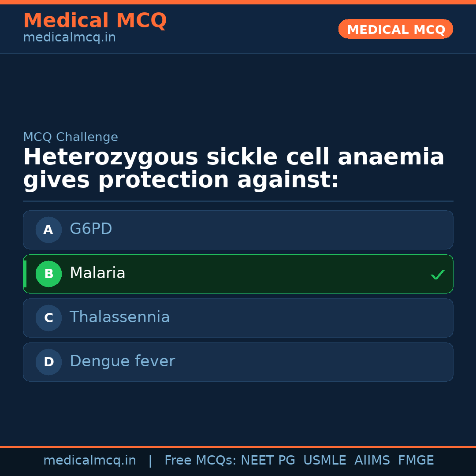
Task: Click the Medical MCQ header title
Action: click(95, 21)
